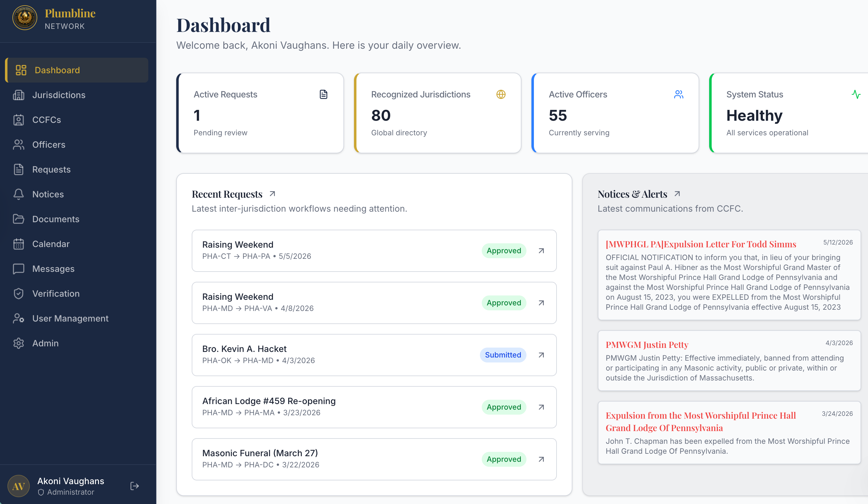Open the PHA-CT to PHA-PA request arrow
Image resolution: width=868 pixels, height=504 pixels.
coord(541,251)
